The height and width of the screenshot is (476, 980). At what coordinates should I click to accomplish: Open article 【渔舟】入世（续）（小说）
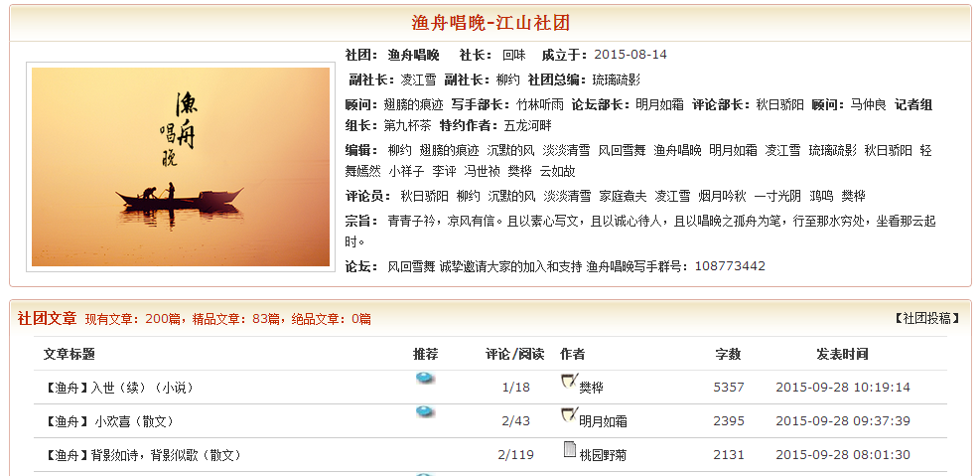pos(119,388)
